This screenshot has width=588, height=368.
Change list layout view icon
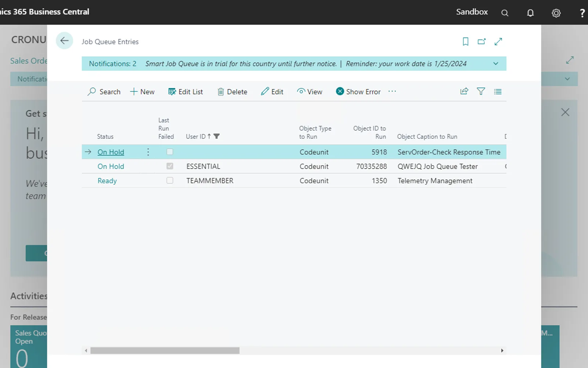tap(498, 92)
